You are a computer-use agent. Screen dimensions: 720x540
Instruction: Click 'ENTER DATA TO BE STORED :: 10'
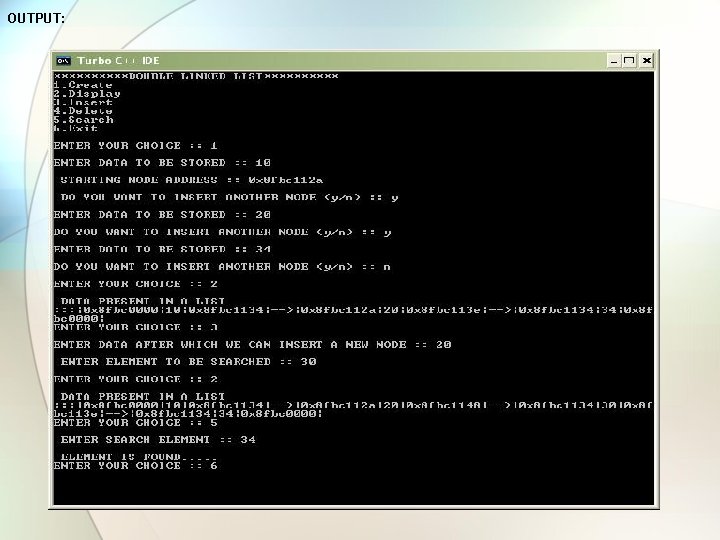(x=162, y=163)
